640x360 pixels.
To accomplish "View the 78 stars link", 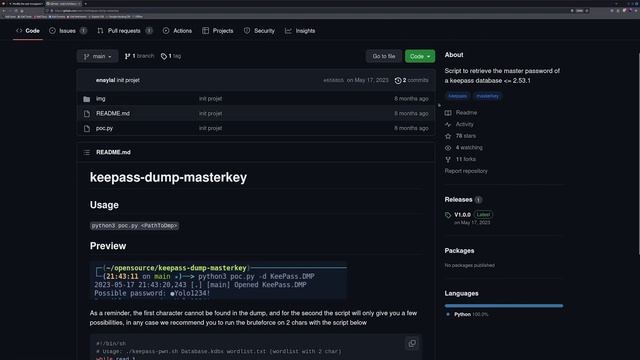I will pos(466,136).
